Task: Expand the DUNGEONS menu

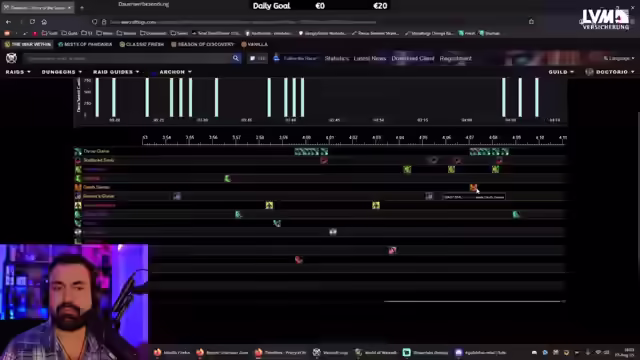Action: (62, 72)
